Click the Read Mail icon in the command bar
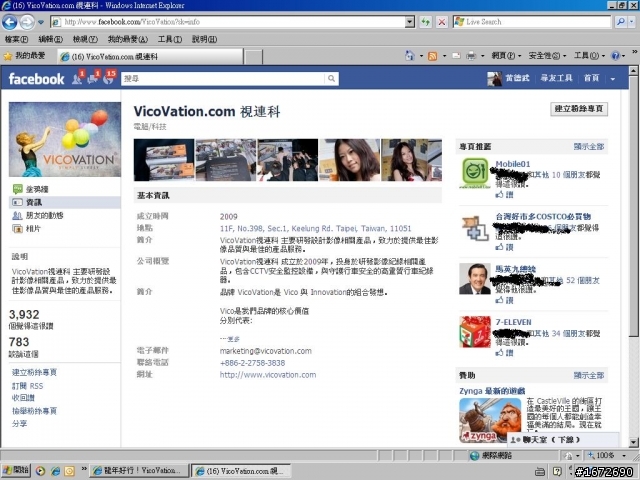The width and height of the screenshot is (640, 480). [456, 56]
